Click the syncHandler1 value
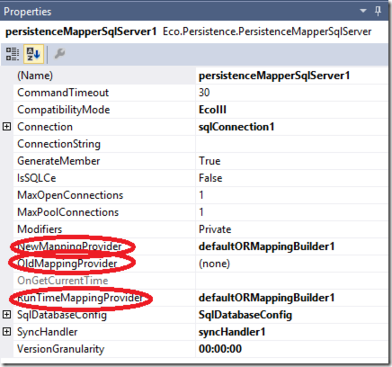Screen dimensions: 392x367 coord(232,332)
